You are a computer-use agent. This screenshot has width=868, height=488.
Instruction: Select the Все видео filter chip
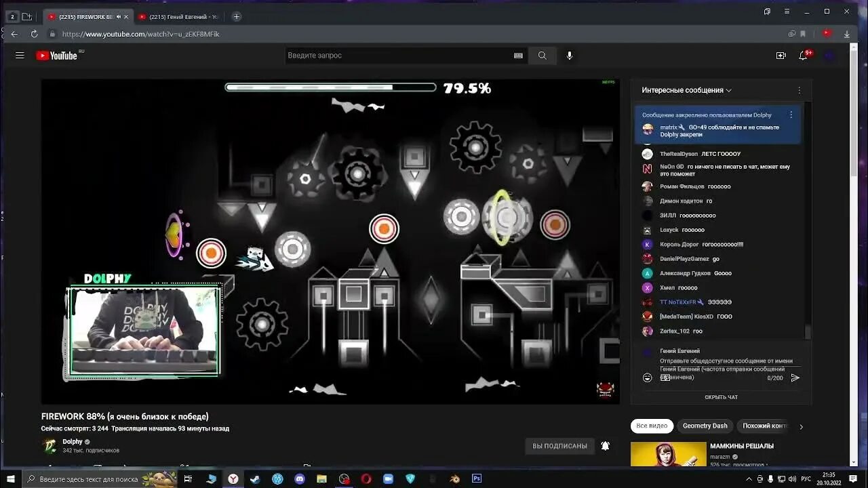coord(652,426)
